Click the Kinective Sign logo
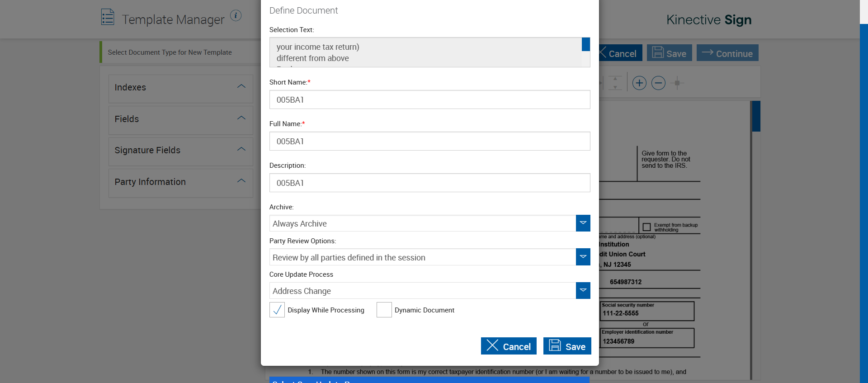The image size is (868, 383). [709, 19]
